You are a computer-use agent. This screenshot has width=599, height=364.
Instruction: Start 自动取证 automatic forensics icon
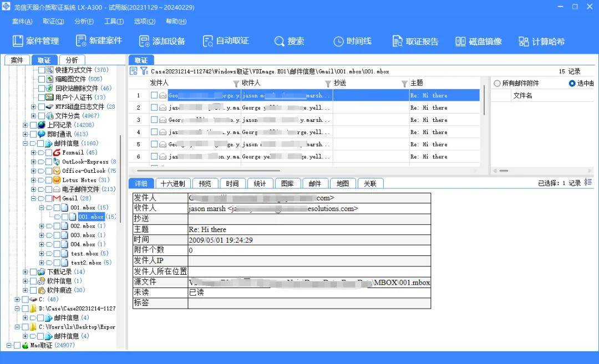pos(207,41)
